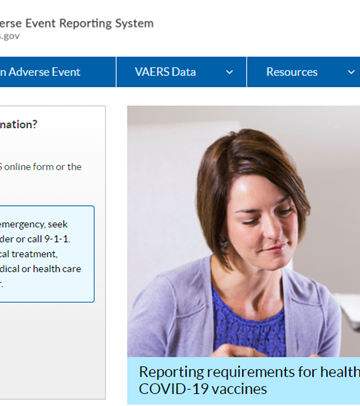This screenshot has width=360, height=406.
Task: Expand the Resources chevron arrow
Action: 351,72
